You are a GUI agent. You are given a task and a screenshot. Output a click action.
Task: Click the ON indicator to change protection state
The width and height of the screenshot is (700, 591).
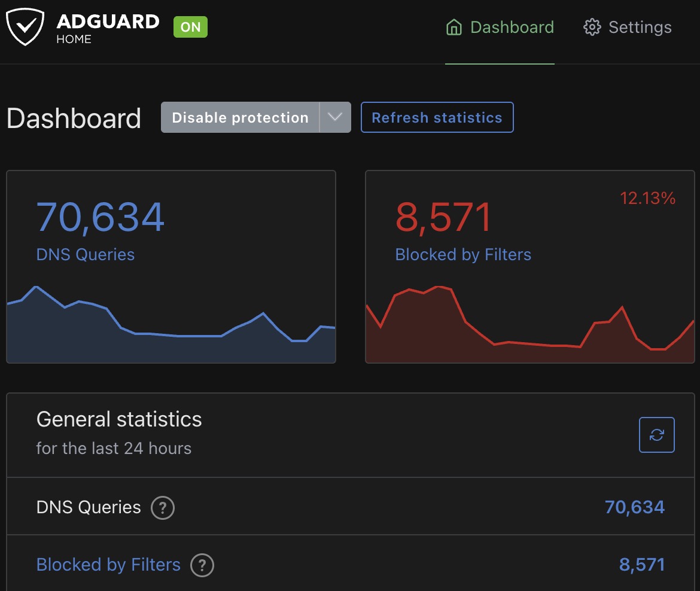pyautogui.click(x=190, y=26)
